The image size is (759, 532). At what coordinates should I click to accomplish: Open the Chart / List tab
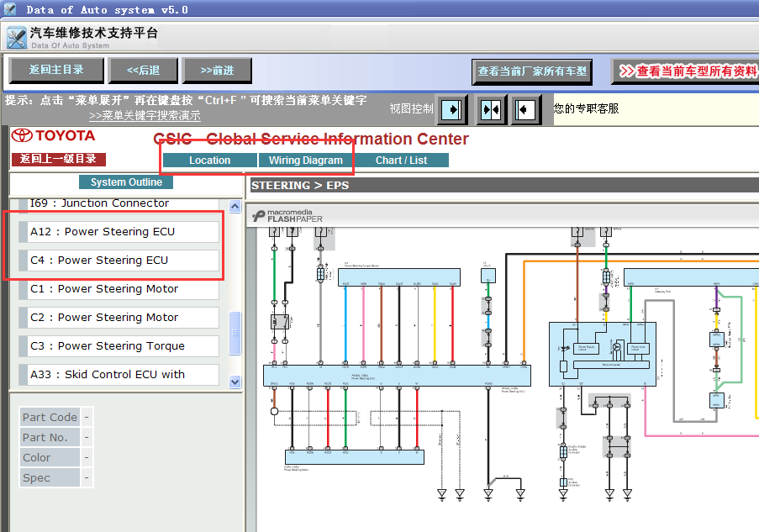401,161
